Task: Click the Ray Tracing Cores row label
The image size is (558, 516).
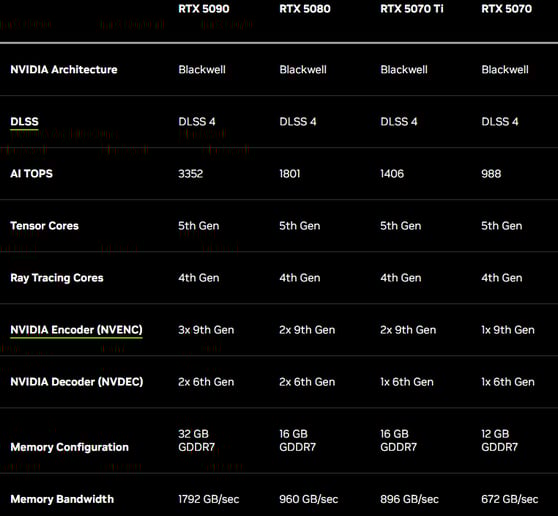Action: click(x=57, y=278)
